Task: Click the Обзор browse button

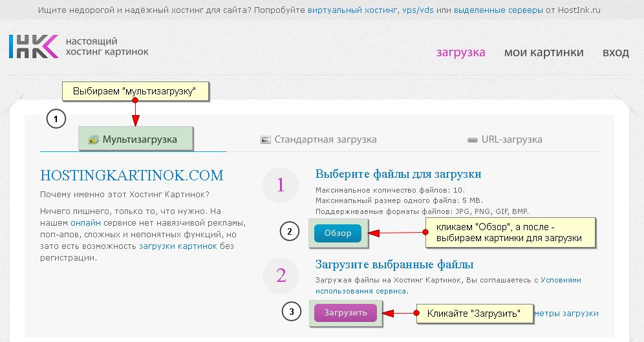Action: point(338,233)
